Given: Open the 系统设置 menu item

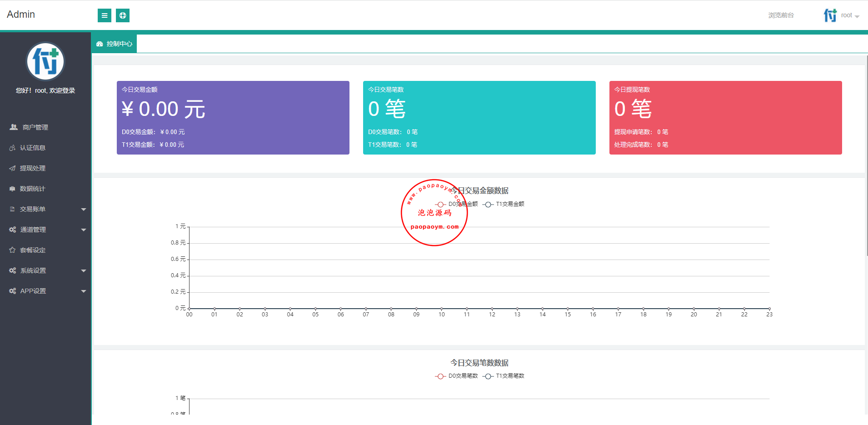Looking at the screenshot, I should (33, 270).
